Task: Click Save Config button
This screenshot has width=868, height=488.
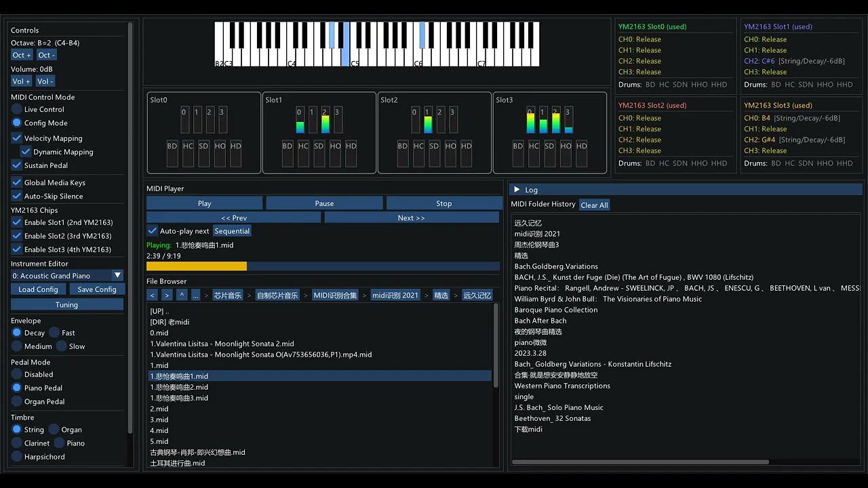Action: pyautogui.click(x=96, y=289)
